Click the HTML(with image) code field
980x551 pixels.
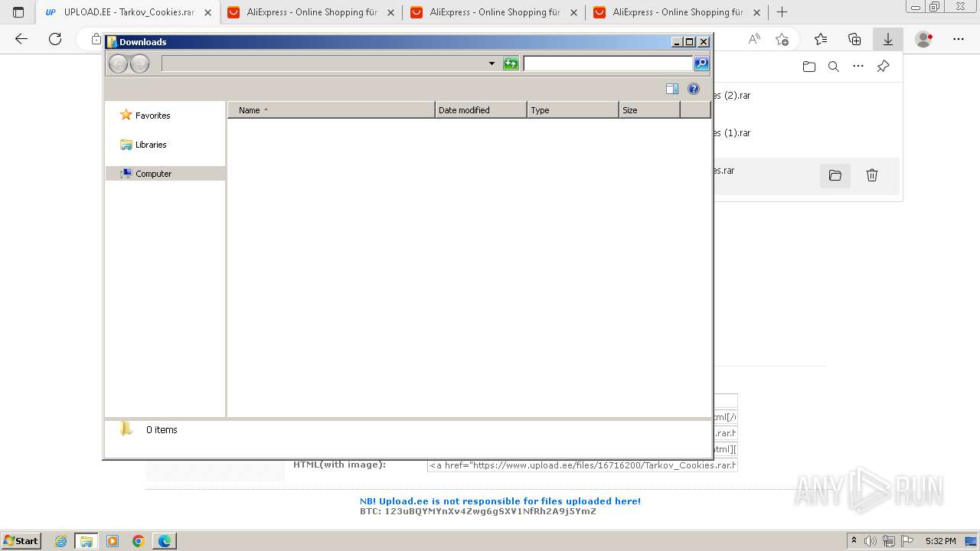tap(582, 465)
